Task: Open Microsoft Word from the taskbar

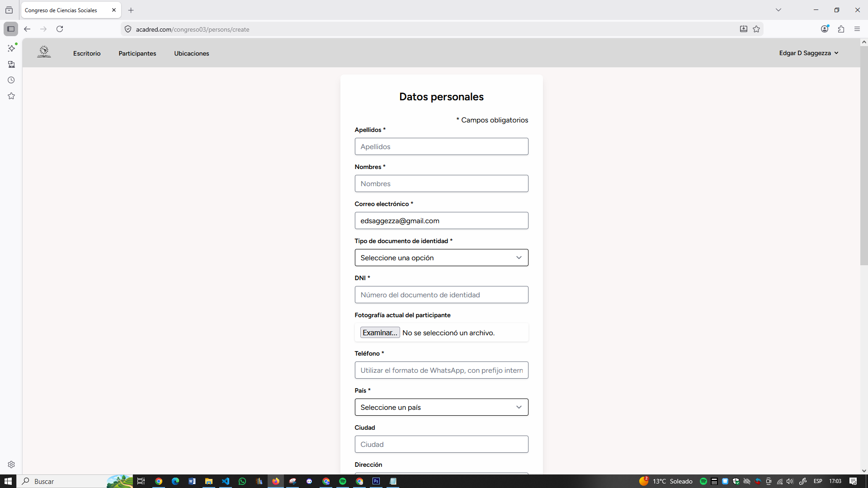Action: pyautogui.click(x=192, y=481)
